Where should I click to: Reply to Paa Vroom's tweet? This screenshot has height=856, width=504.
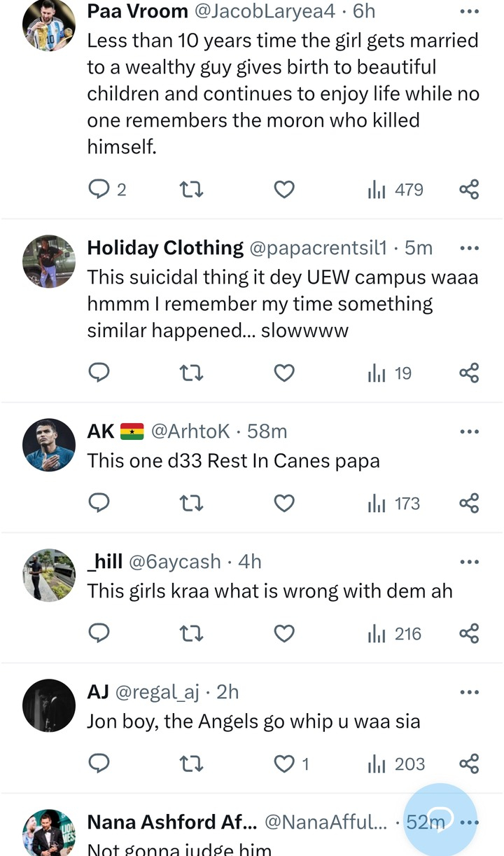click(x=99, y=189)
